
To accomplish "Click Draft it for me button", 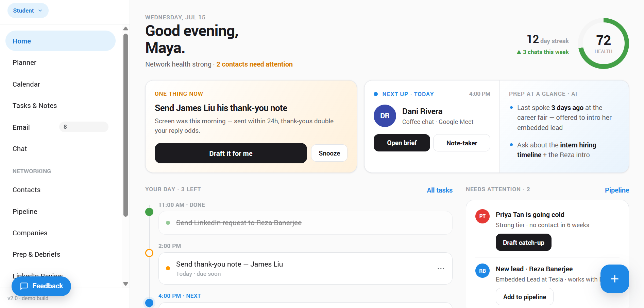I will click(231, 153).
